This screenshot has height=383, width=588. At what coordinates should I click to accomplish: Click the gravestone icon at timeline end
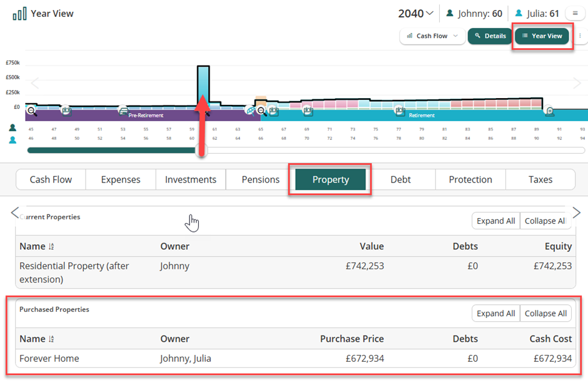tap(550, 111)
